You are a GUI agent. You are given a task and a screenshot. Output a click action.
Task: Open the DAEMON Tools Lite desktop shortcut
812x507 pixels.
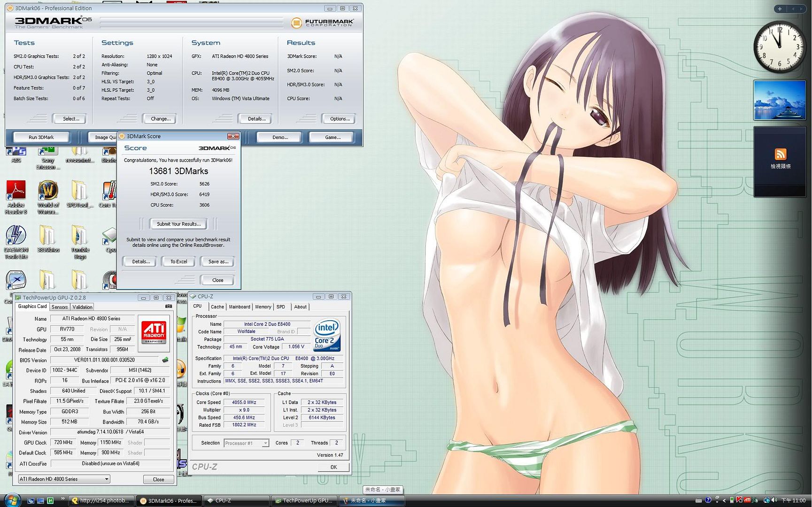(16, 242)
